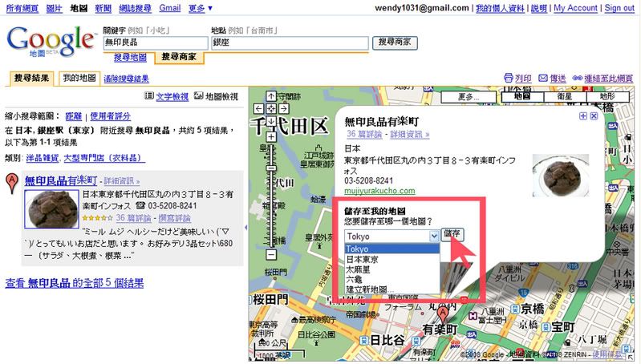Click the print icon
The height and width of the screenshot is (364, 641).
coord(509,79)
